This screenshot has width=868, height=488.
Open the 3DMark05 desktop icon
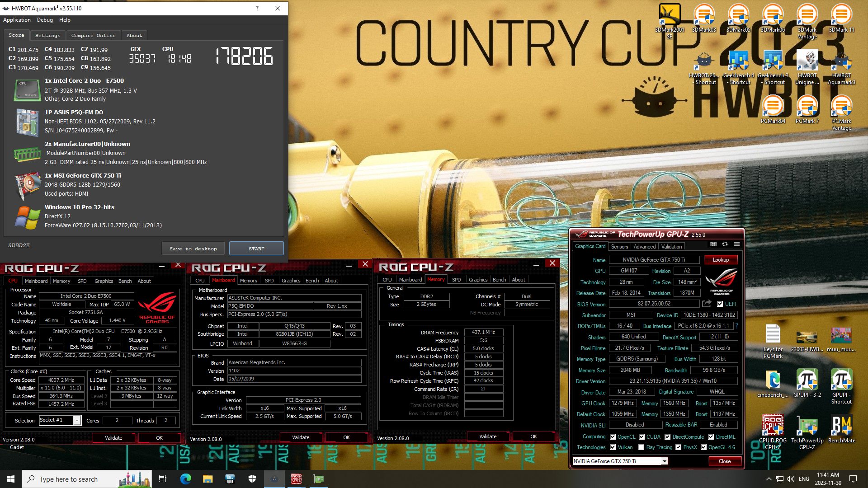click(x=738, y=18)
